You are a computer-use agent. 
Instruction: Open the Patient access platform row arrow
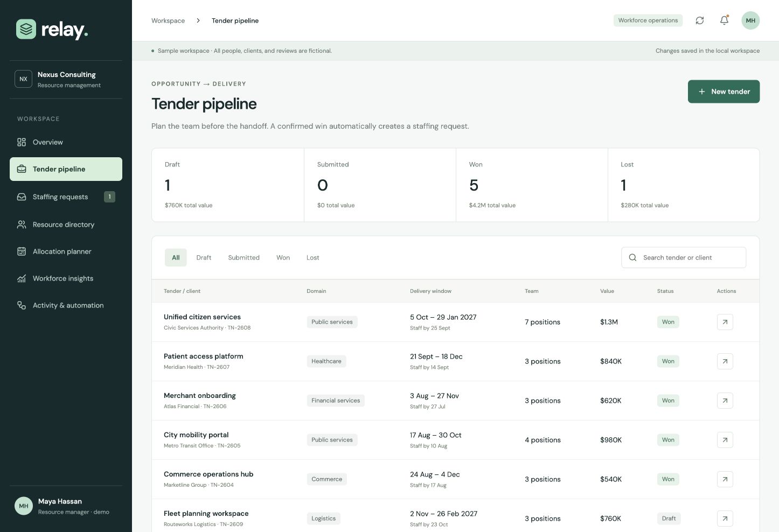coord(725,361)
